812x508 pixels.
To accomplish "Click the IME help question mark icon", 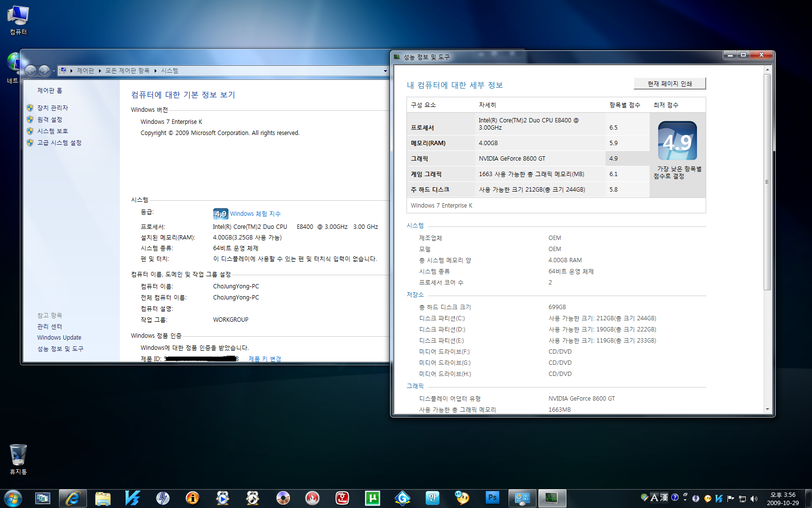I will pos(675,497).
